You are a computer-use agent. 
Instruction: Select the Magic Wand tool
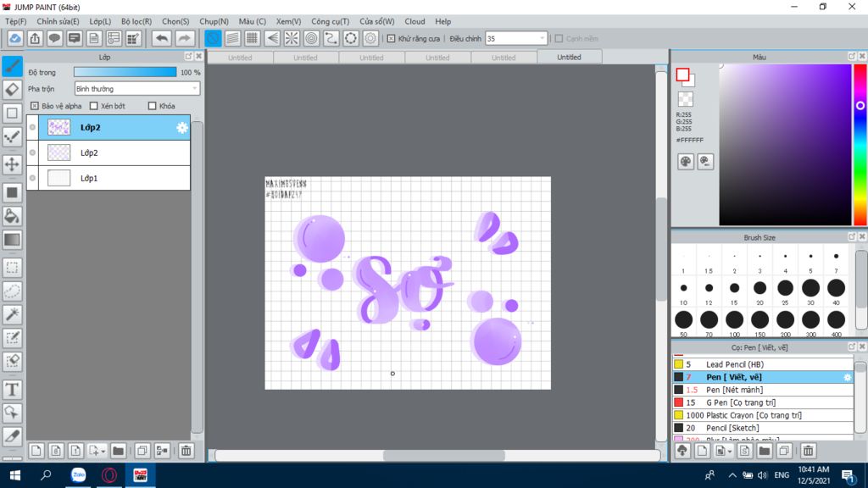(12, 314)
